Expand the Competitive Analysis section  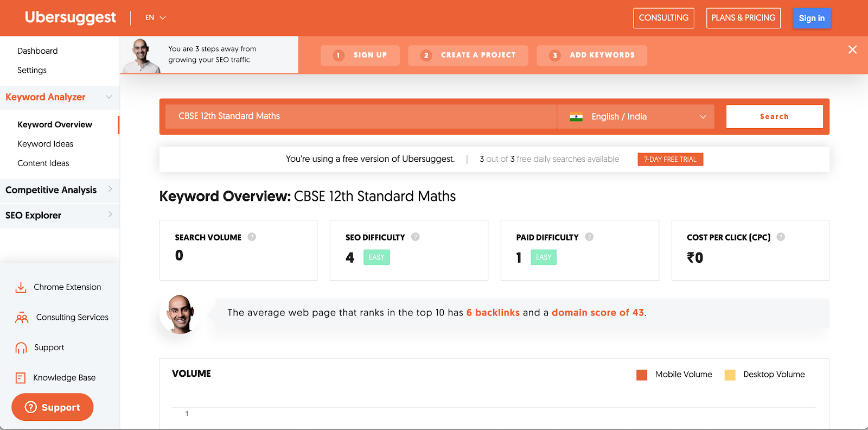tap(60, 190)
